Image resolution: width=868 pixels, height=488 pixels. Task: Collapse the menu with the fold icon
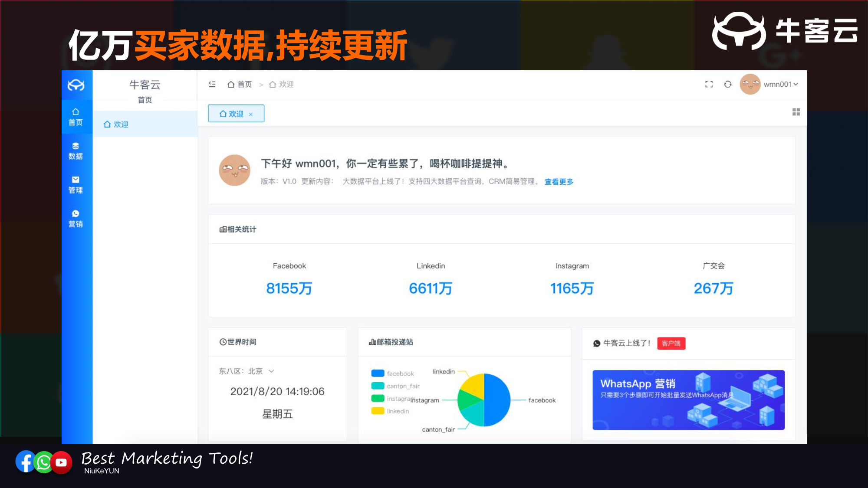pos(212,84)
